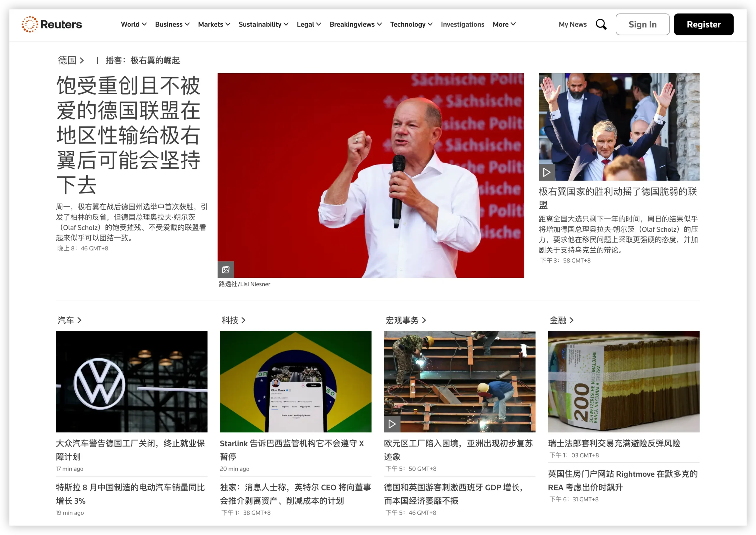The height and width of the screenshot is (535, 756).
Task: Open gallery icon on Scholz photo
Action: (x=226, y=270)
